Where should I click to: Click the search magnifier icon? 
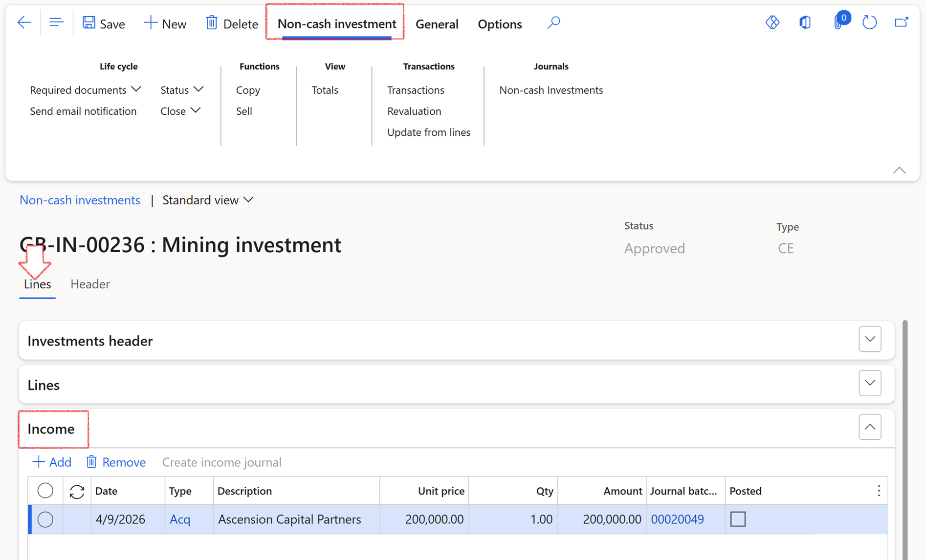[x=553, y=22]
